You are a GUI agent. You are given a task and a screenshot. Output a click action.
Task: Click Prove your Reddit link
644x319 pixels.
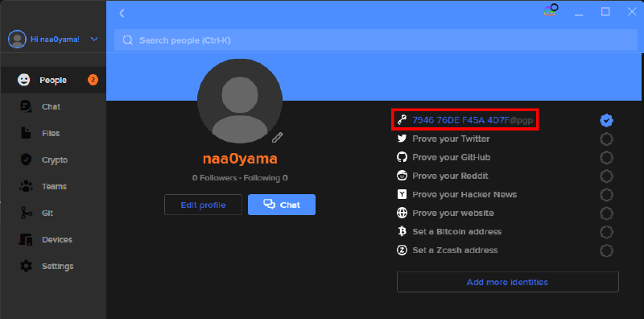(x=450, y=176)
